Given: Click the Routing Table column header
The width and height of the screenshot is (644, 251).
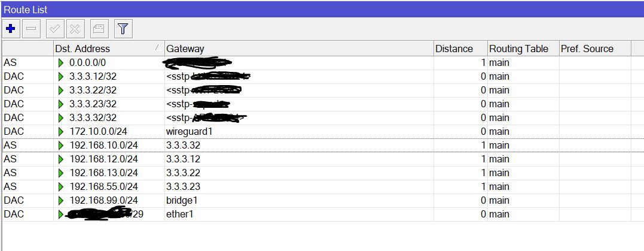Looking at the screenshot, I should 518,49.
